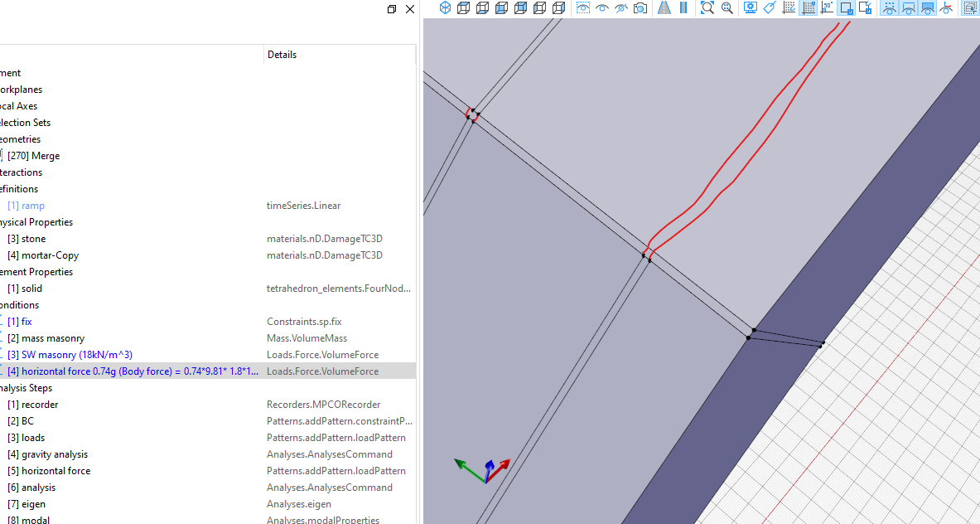Image resolution: width=980 pixels, height=524 pixels.
Task: Select the [5] horizontal force step
Action: click(x=49, y=470)
